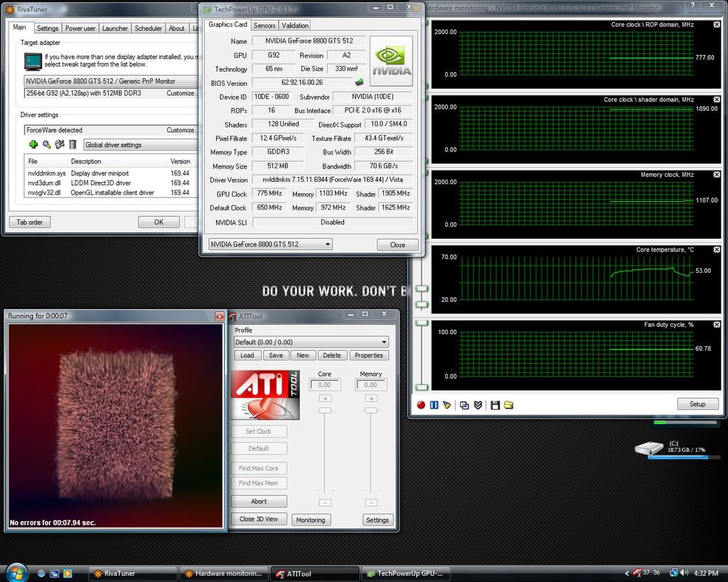Expand Customize next to 256-bit G92 adapter
This screenshot has height=582, width=728.
181,93
